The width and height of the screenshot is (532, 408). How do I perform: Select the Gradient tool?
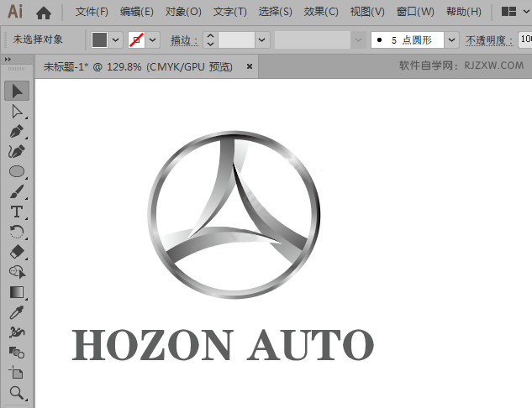tap(17, 292)
